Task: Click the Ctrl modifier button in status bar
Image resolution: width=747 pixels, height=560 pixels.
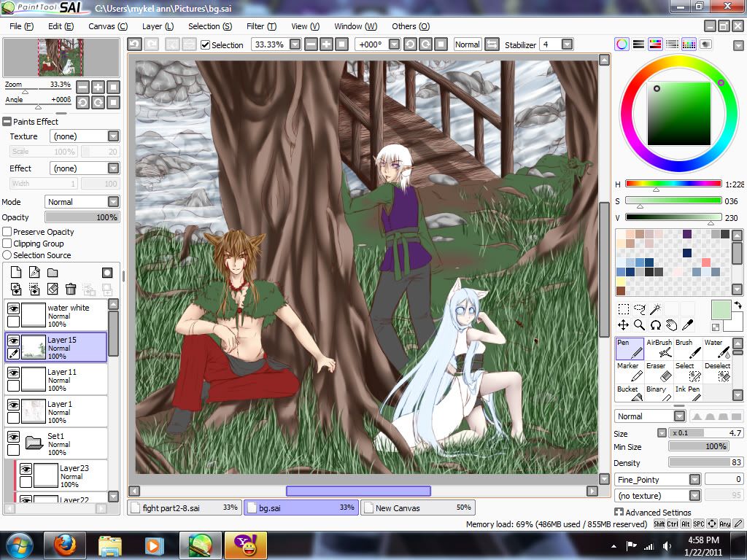Action: click(672, 524)
